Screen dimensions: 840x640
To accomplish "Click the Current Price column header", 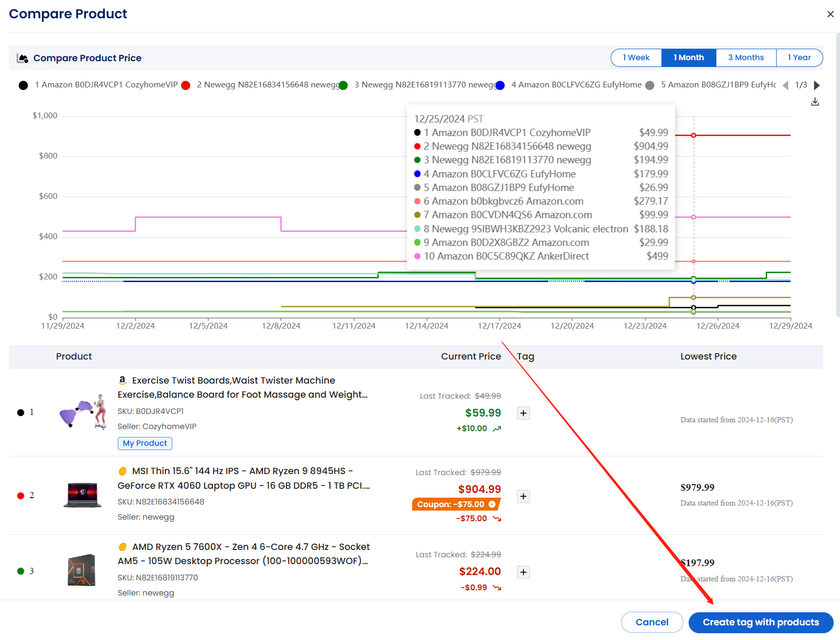I will pos(471,356).
